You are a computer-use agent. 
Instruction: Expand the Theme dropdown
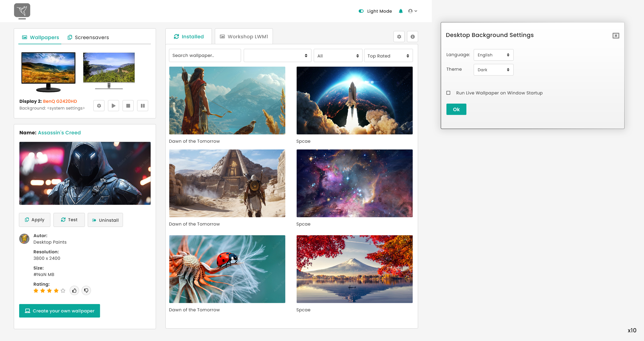493,70
